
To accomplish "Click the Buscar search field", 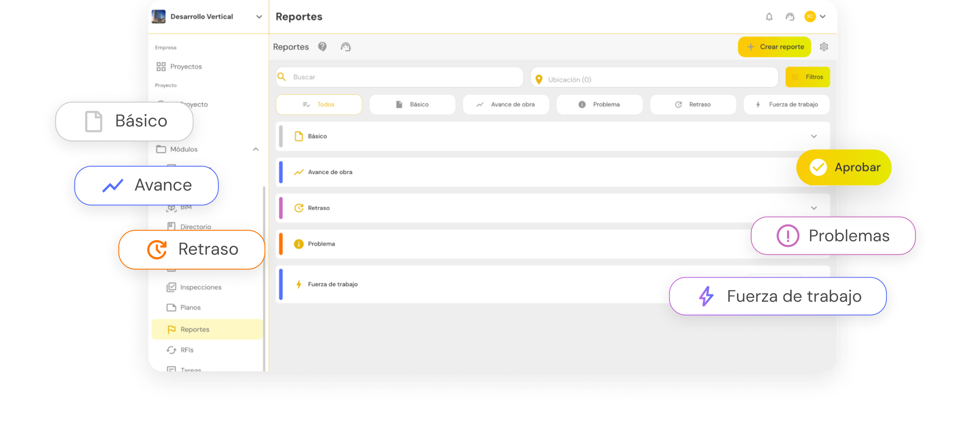I will [x=399, y=77].
